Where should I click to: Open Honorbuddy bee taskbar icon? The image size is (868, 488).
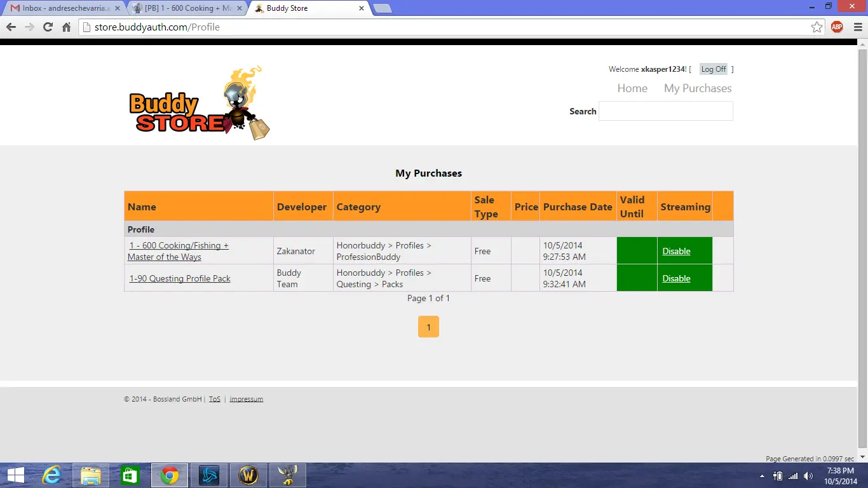tap(288, 475)
